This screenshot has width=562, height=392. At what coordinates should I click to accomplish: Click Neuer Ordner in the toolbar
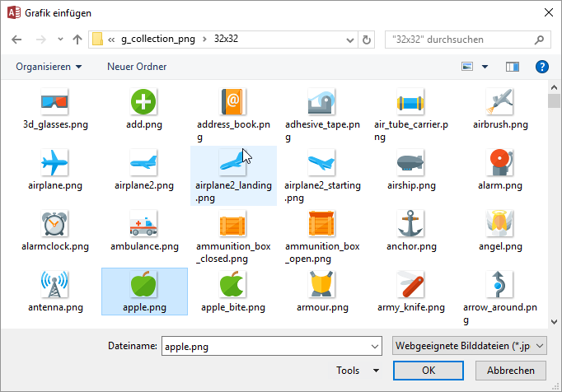pyautogui.click(x=137, y=67)
